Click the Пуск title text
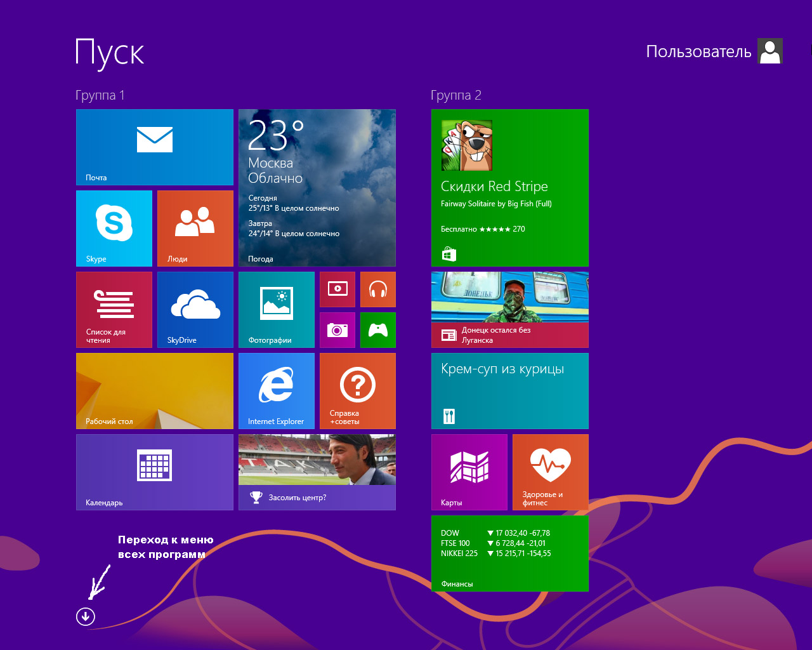The image size is (812, 650). point(110,53)
